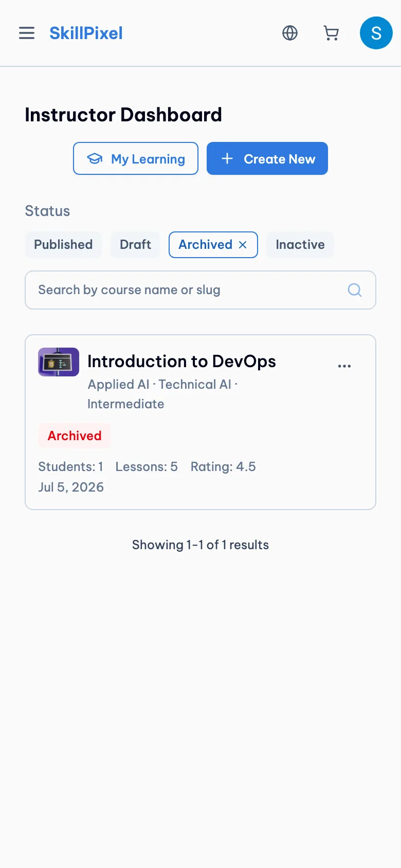Open the shopping cart
This screenshot has height=868, width=401.
point(331,33)
